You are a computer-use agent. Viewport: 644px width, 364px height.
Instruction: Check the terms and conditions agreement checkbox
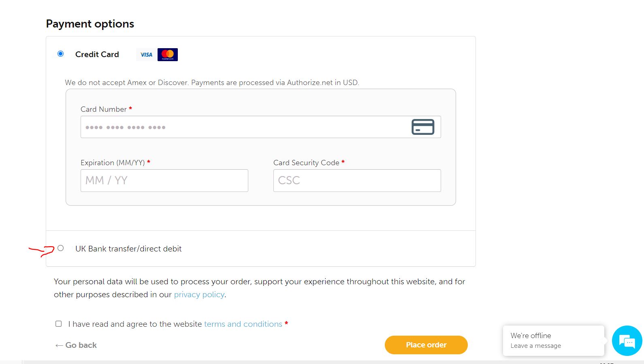pyautogui.click(x=58, y=324)
